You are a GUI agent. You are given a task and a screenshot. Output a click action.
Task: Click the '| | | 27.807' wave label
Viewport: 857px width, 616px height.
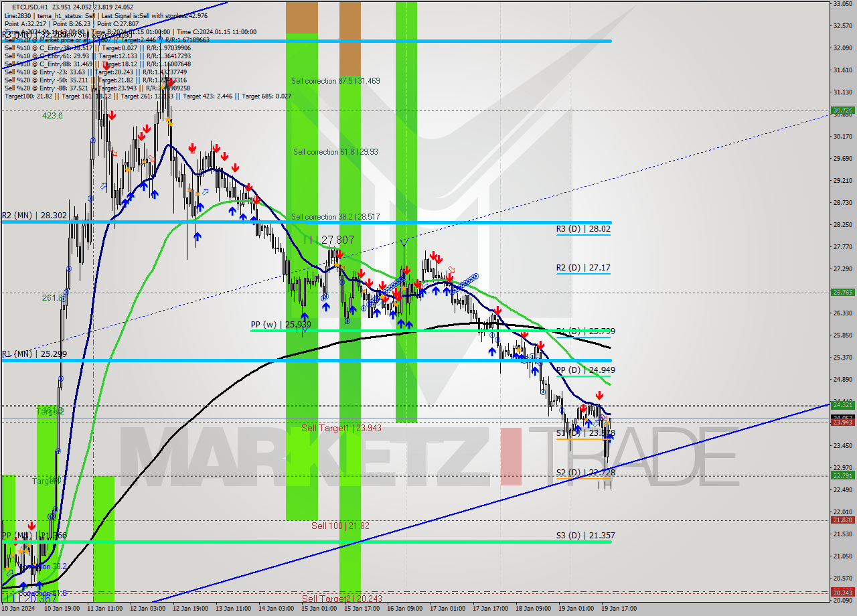tap(329, 240)
